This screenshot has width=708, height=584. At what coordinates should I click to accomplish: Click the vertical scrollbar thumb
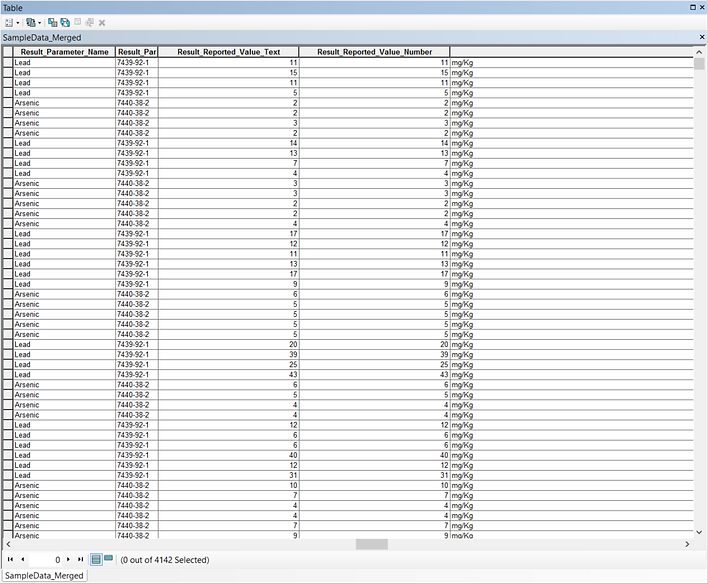pos(699,64)
